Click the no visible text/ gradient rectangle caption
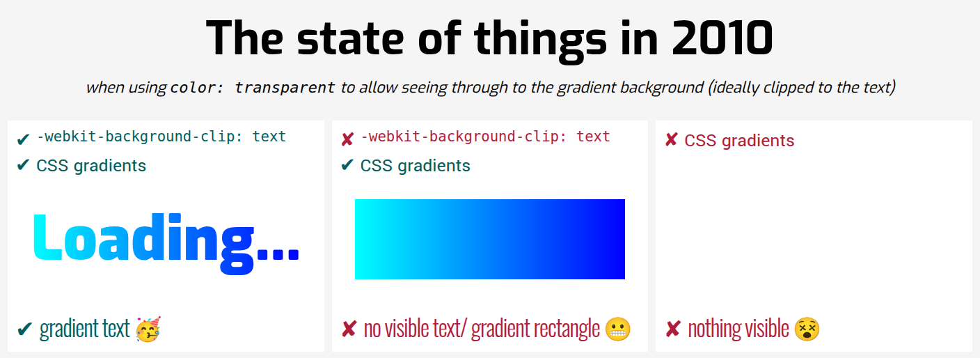Viewport: 980px width, 358px height. click(x=482, y=328)
